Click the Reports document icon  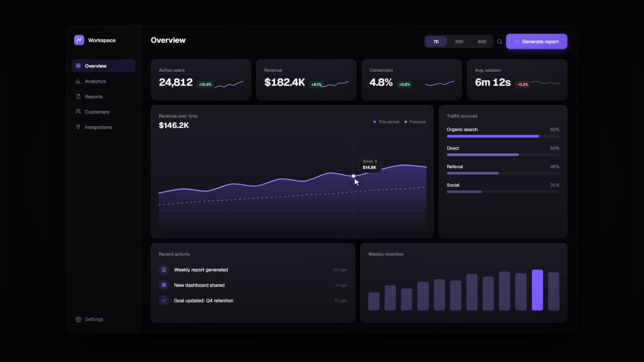pos(78,97)
